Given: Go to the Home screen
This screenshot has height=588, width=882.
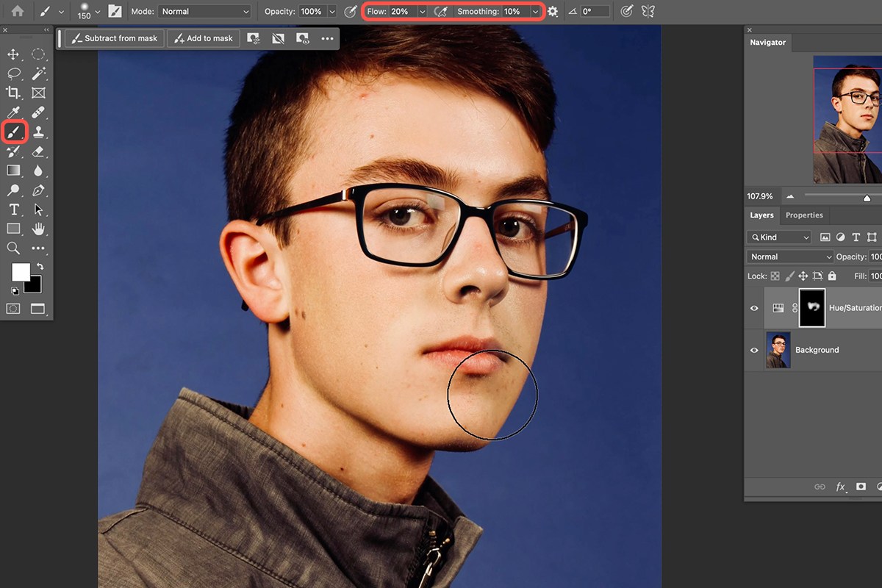Looking at the screenshot, I should [x=18, y=11].
